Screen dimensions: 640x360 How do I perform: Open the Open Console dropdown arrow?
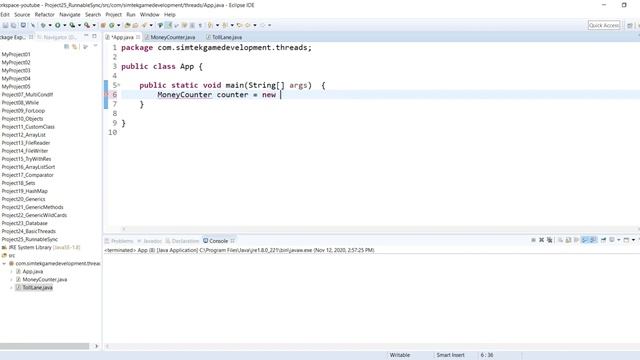(633, 240)
